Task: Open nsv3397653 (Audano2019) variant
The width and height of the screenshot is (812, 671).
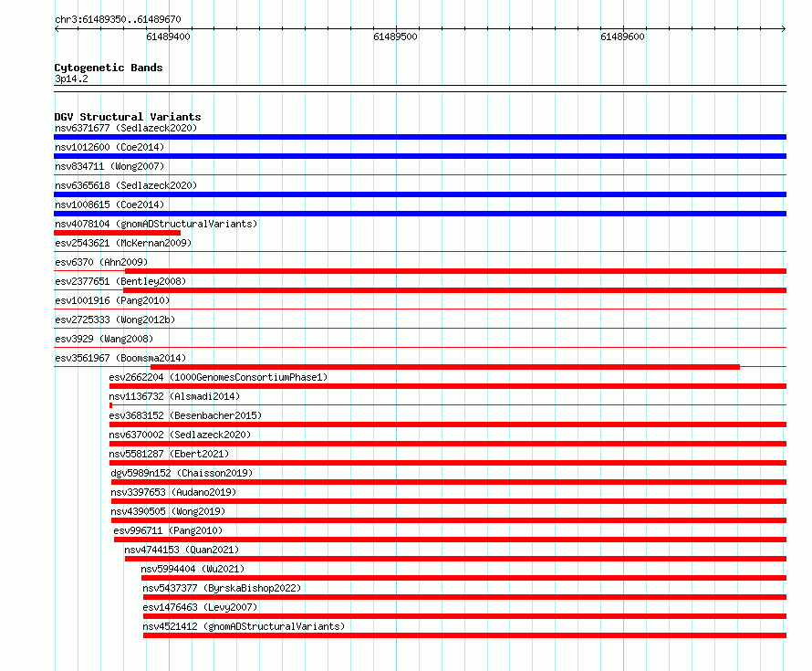Action: (x=173, y=492)
